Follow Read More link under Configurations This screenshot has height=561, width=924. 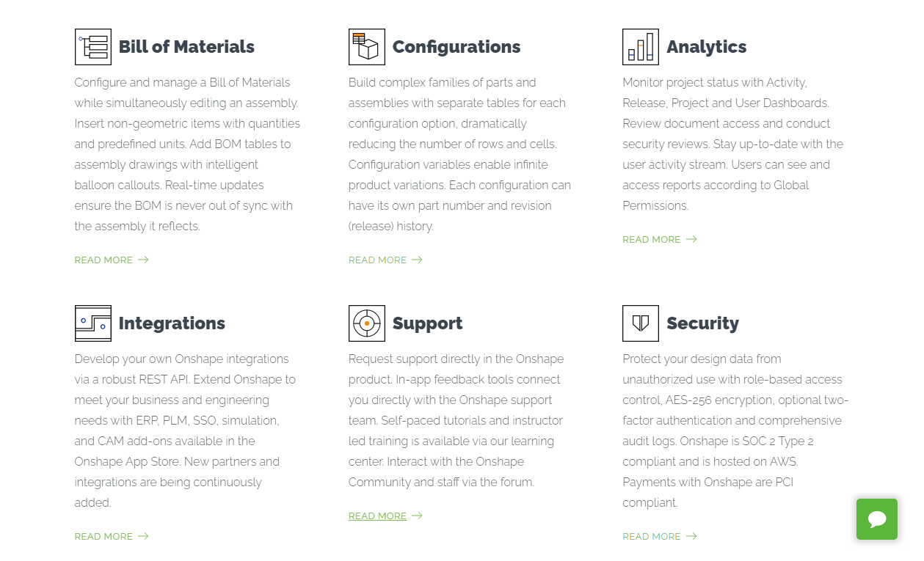[x=377, y=260]
